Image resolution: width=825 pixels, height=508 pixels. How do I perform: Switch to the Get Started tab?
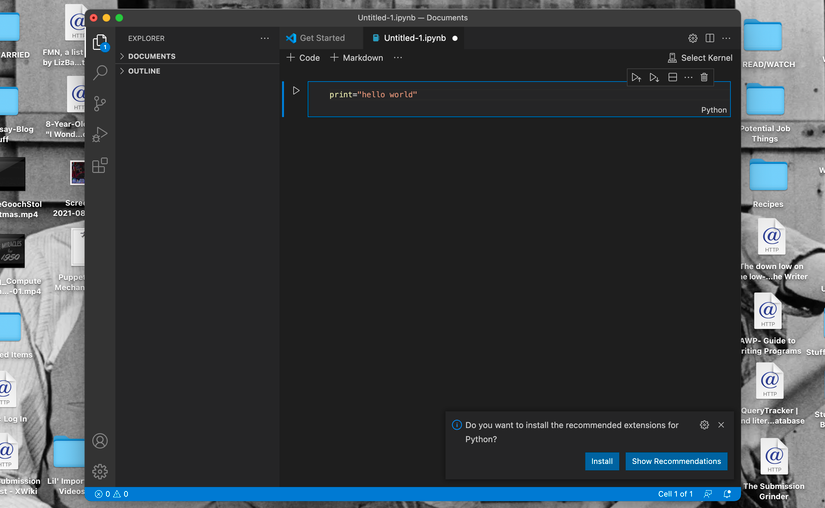tap(321, 38)
